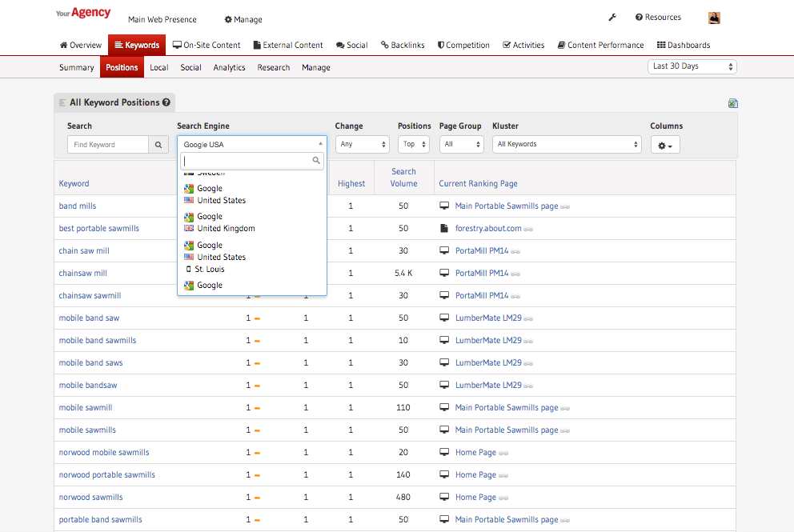Open the Columns gear settings button
Viewport: 794px width, 532px height.
coord(664,145)
